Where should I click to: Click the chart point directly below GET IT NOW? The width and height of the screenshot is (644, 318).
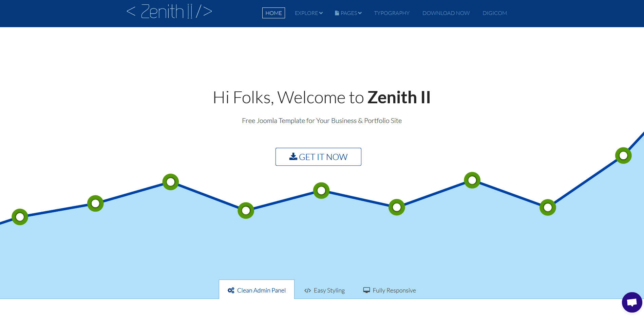pyautogui.click(x=321, y=191)
